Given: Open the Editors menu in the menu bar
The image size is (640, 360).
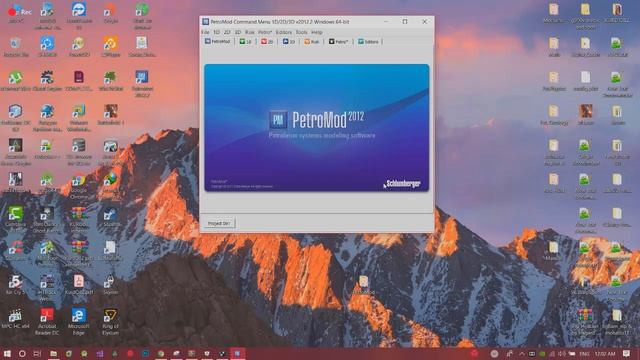Looking at the screenshot, I should [283, 32].
